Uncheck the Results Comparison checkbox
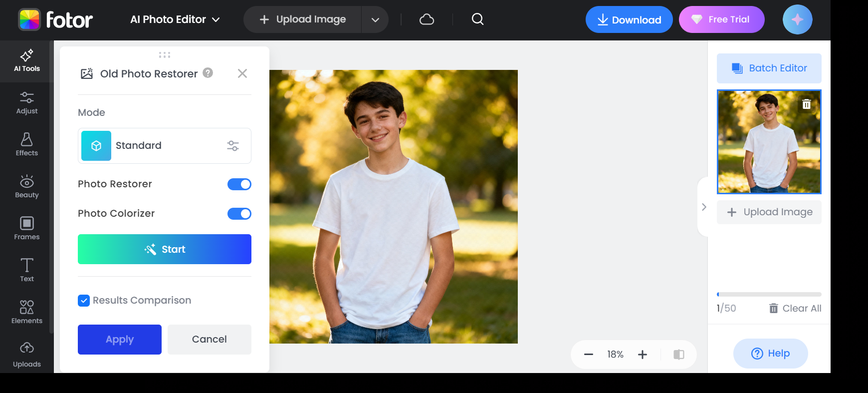868x393 pixels. coord(84,301)
